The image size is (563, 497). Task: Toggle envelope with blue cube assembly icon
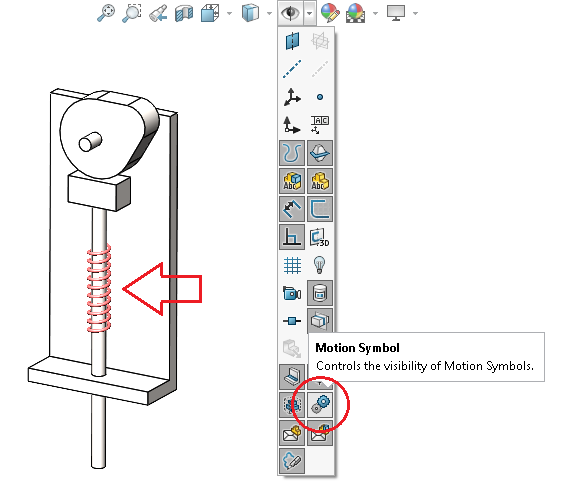(320, 433)
